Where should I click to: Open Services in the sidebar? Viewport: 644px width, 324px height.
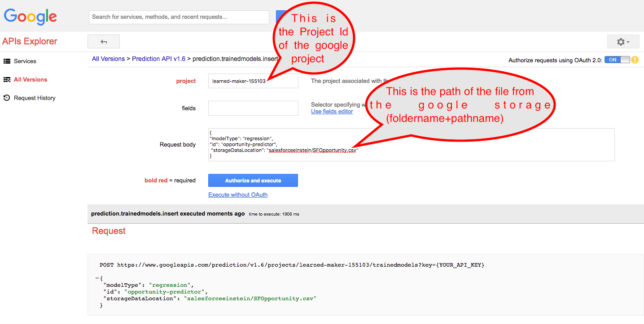25,61
